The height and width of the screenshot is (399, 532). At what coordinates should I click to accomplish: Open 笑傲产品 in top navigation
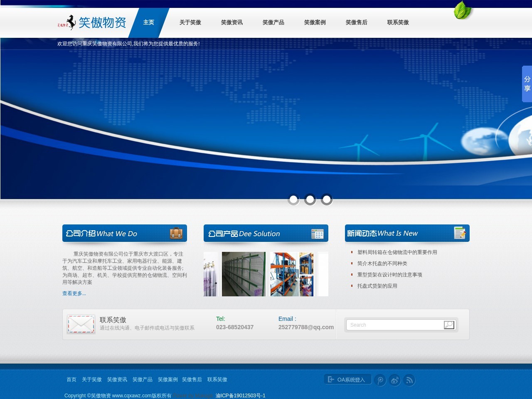click(x=273, y=22)
